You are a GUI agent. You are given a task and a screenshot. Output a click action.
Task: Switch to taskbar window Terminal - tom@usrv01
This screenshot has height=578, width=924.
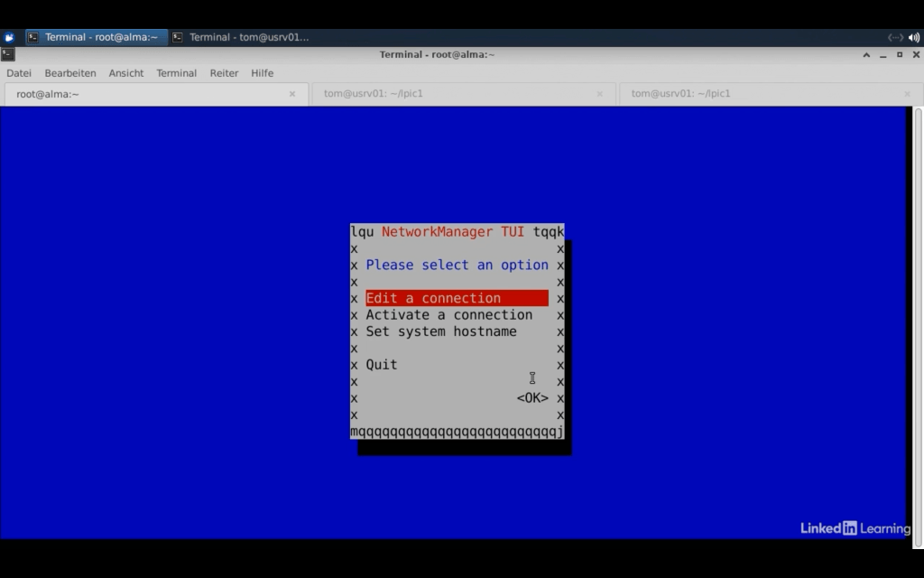pos(241,37)
